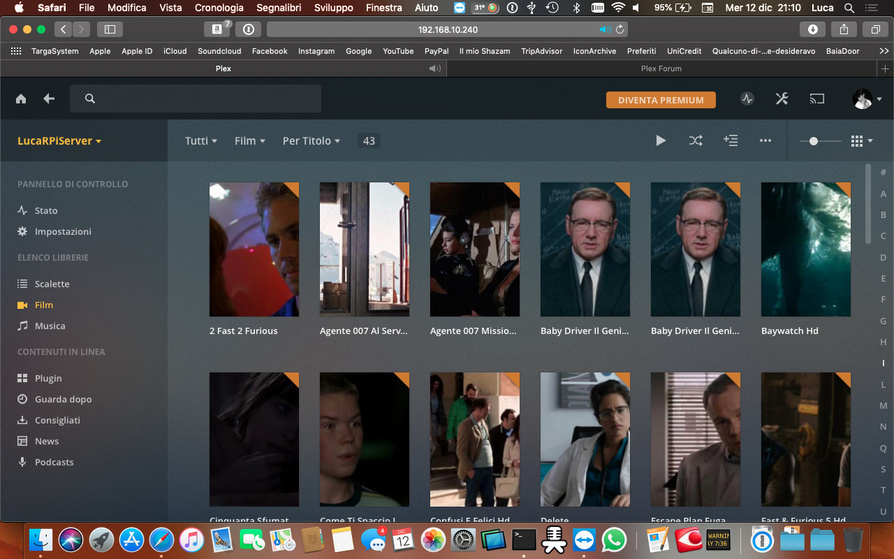Open the Plex activity status icon

click(x=747, y=99)
